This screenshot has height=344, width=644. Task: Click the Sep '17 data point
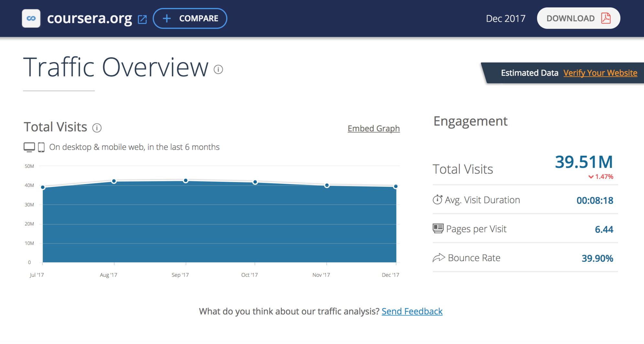tap(186, 181)
